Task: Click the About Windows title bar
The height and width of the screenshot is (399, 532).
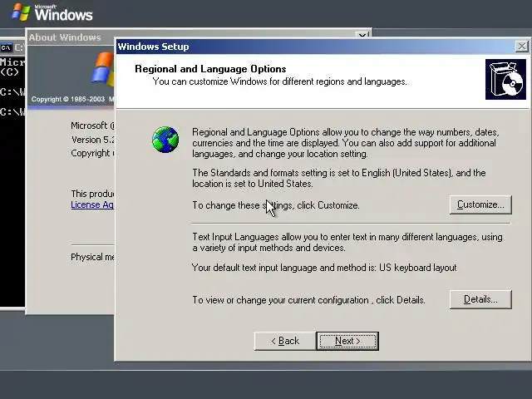Action: pos(192,34)
